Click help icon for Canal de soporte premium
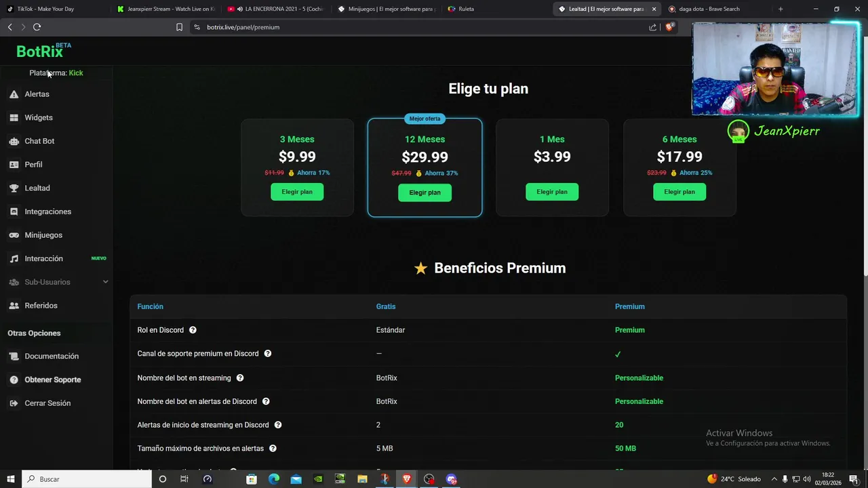The width and height of the screenshot is (868, 488). (x=268, y=354)
